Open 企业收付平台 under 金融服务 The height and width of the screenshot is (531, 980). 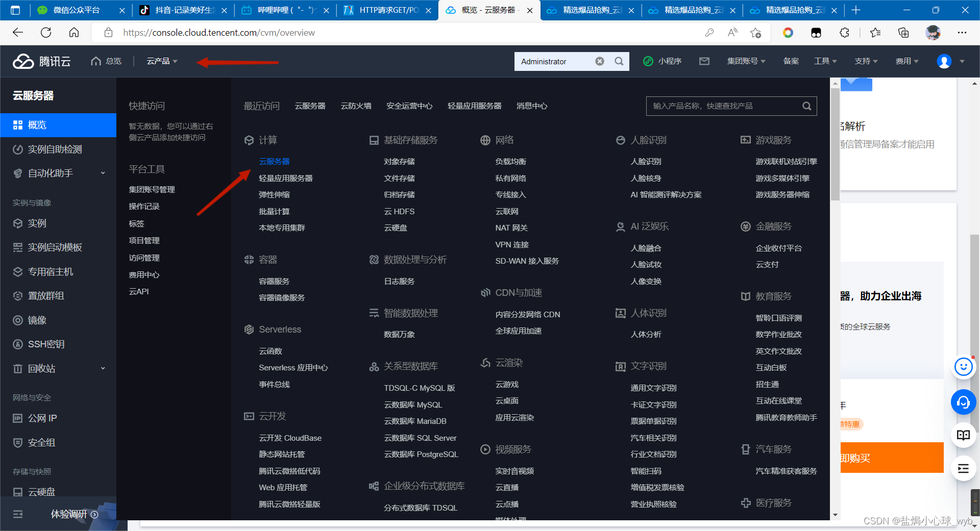[778, 248]
